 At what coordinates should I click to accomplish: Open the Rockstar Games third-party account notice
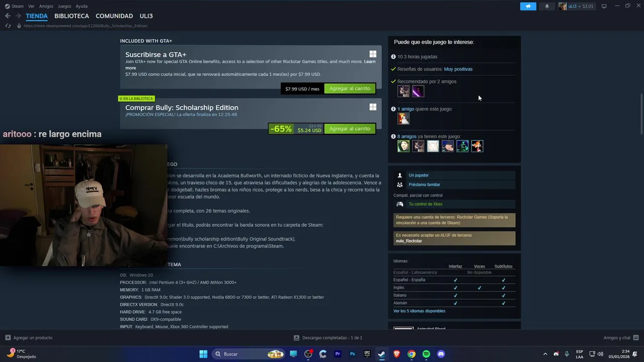tap(454, 220)
